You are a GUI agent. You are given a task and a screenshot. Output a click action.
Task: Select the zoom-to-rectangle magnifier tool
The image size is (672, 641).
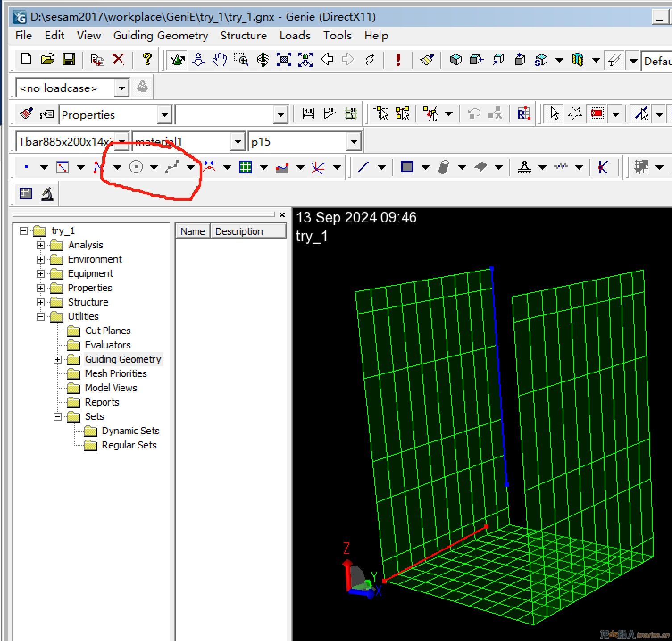tap(241, 59)
